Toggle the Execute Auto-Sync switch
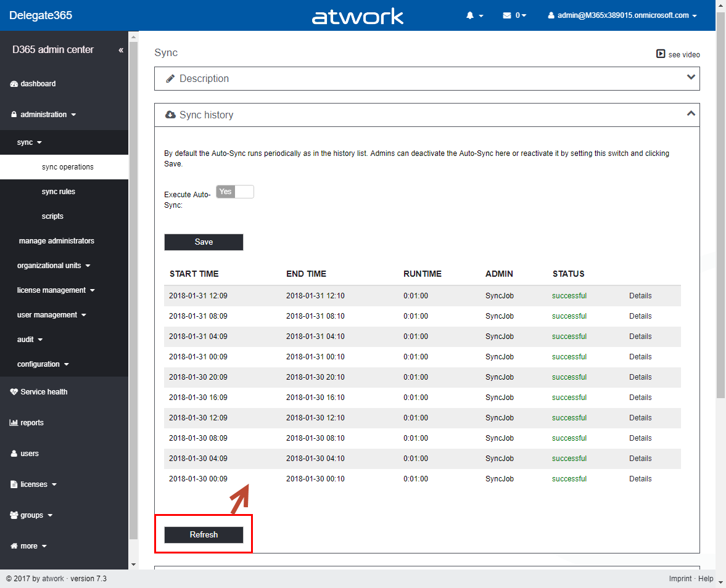This screenshot has height=588, width=726. [x=234, y=192]
